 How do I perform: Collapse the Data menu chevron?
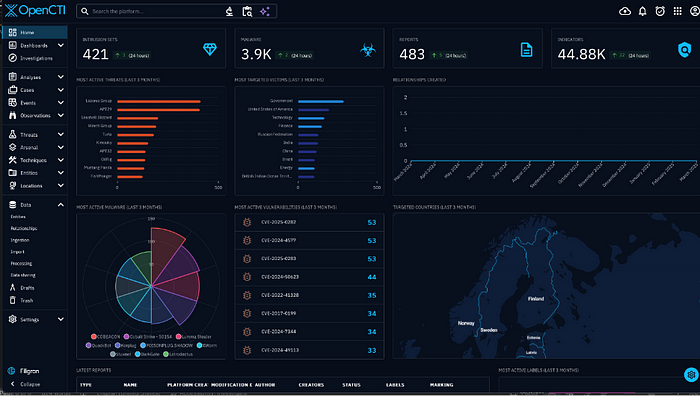click(61, 204)
